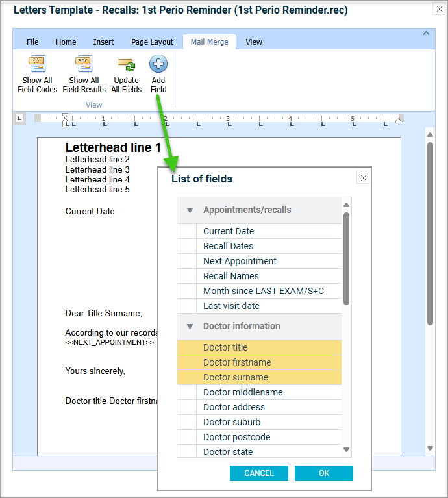Viewport: 448px width, 498px height.
Task: Open the Insert tab
Action: point(103,42)
